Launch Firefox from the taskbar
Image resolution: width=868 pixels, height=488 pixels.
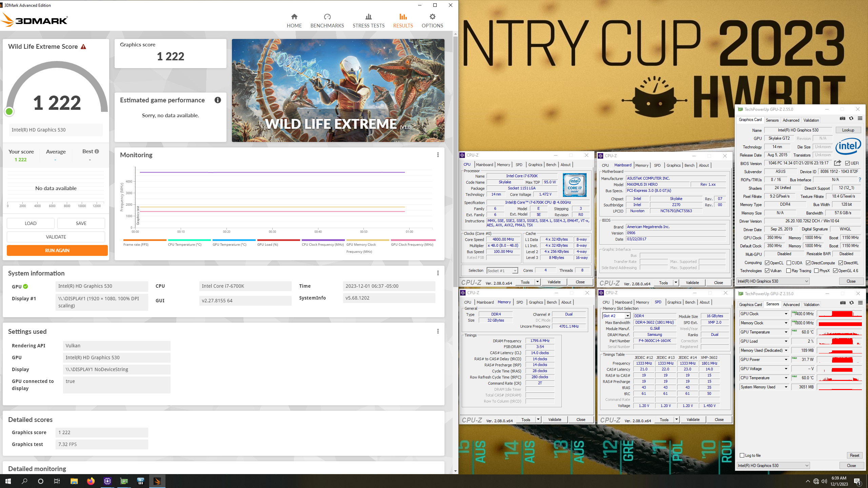(91, 481)
